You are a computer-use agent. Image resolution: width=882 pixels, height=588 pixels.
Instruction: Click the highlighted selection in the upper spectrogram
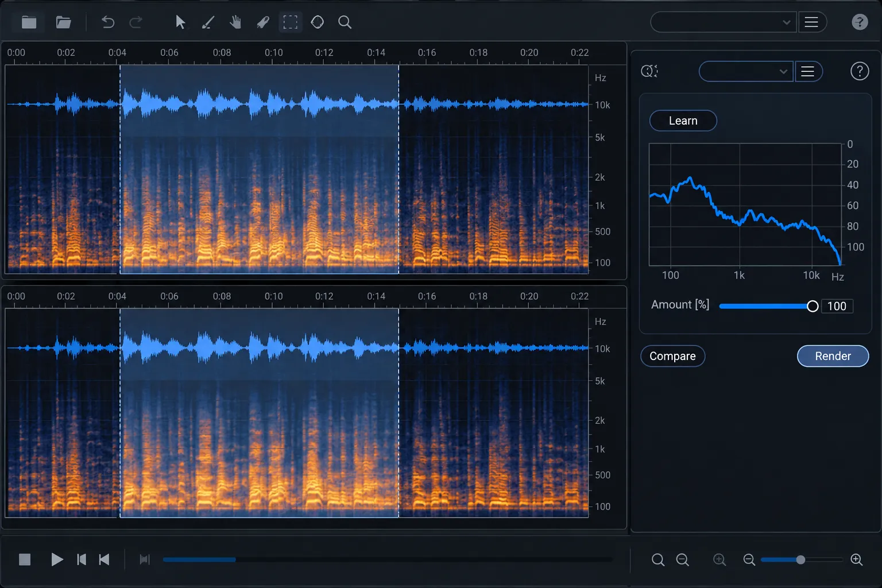(259, 169)
